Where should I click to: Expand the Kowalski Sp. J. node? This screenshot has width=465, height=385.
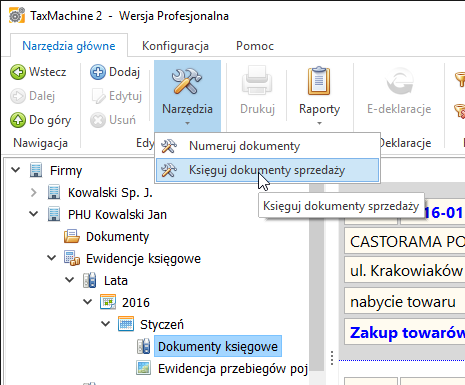tap(33, 192)
